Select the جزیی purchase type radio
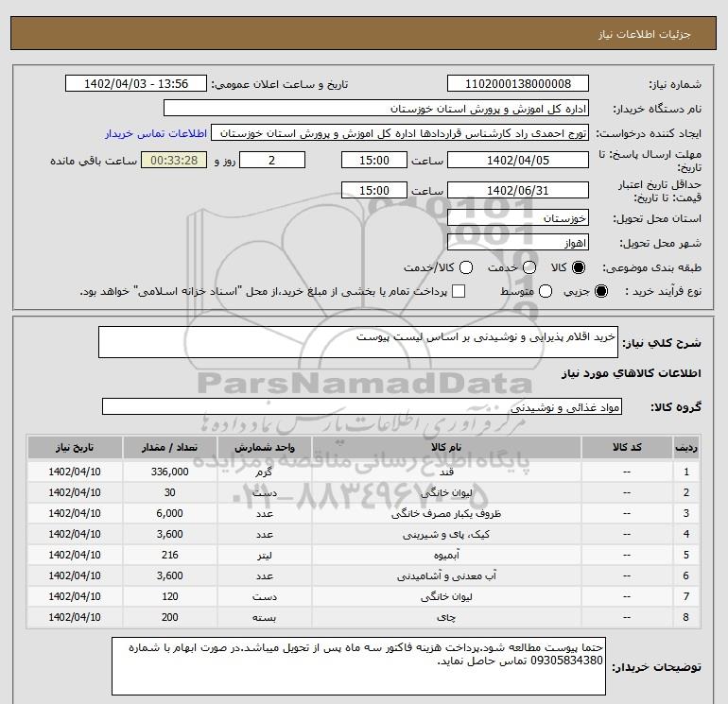The width and height of the screenshot is (728, 704). tap(600, 291)
